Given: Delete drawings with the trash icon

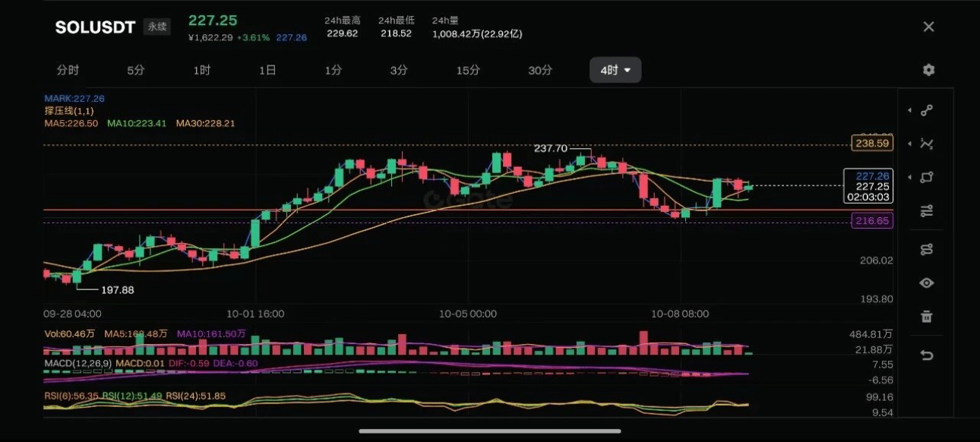Looking at the screenshot, I should point(927,316).
